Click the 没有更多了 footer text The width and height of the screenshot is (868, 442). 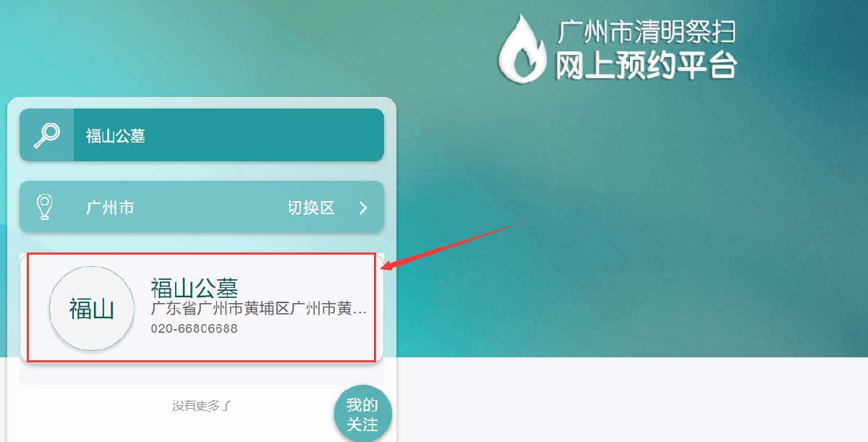coord(202,406)
